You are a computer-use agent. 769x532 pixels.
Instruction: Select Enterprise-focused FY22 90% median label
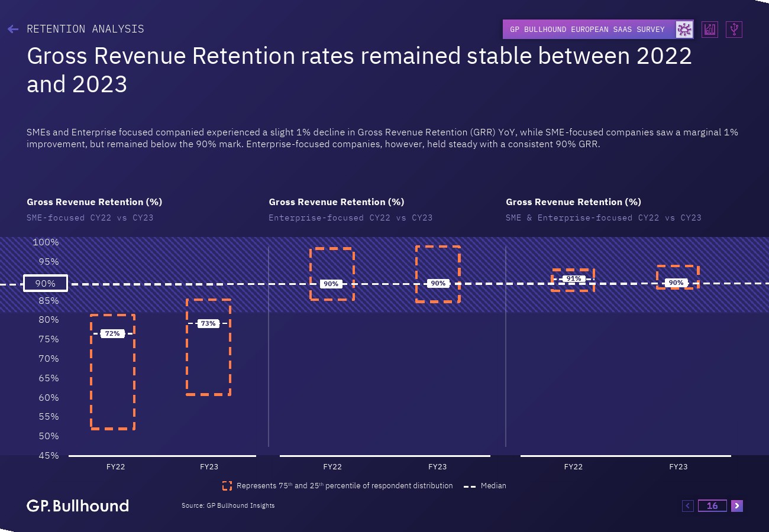click(x=331, y=284)
